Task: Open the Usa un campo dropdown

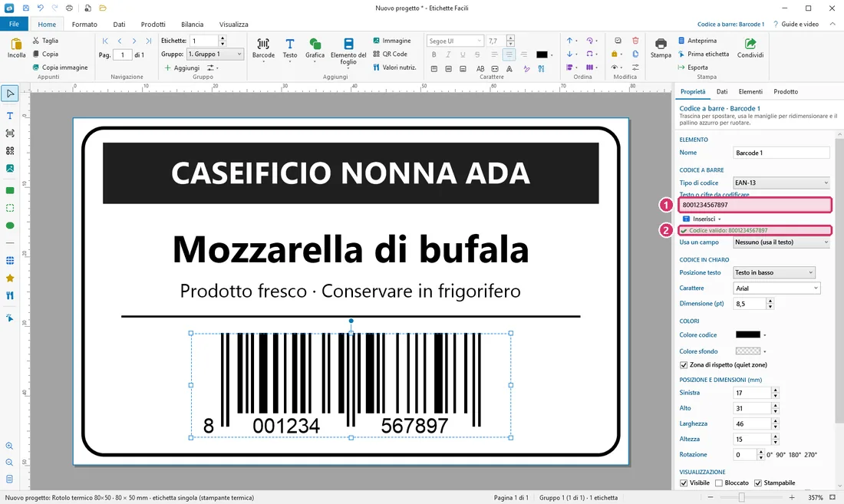Action: coord(781,242)
